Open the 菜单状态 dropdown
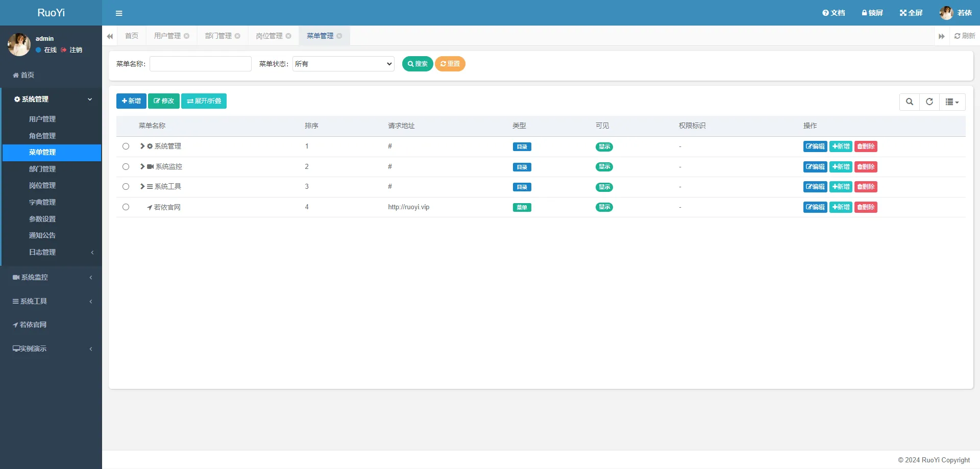Image resolution: width=980 pixels, height=469 pixels. click(344, 64)
